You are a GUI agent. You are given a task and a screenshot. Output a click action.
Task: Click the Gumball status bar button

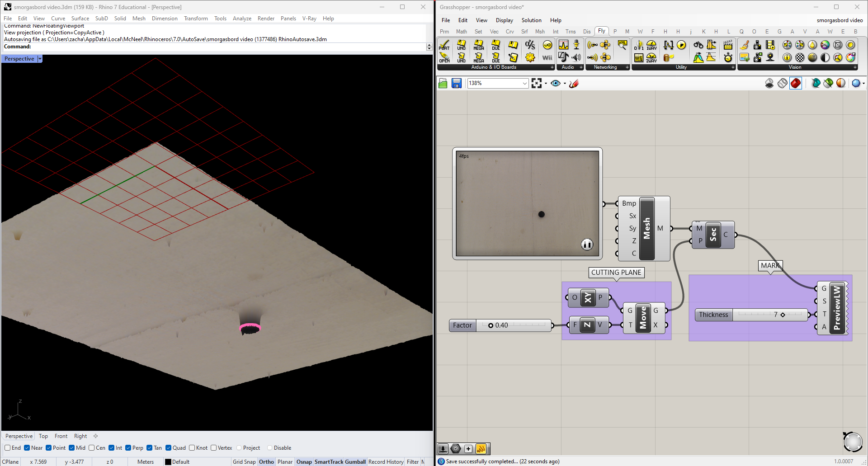tap(355, 461)
